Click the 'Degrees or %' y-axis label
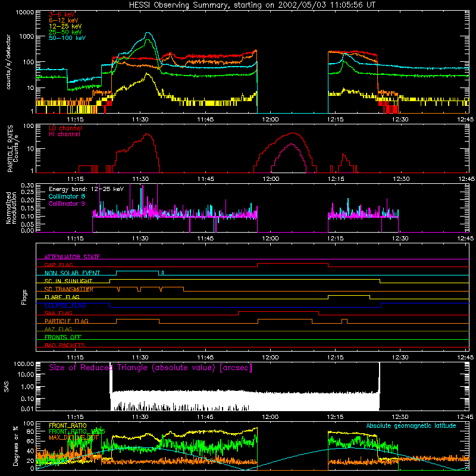Image resolution: width=476 pixels, height=476 pixels. pyautogui.click(x=15, y=446)
